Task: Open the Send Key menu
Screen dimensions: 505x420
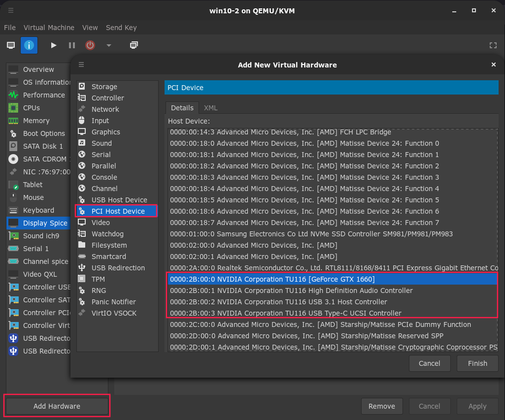Action: coord(121,28)
